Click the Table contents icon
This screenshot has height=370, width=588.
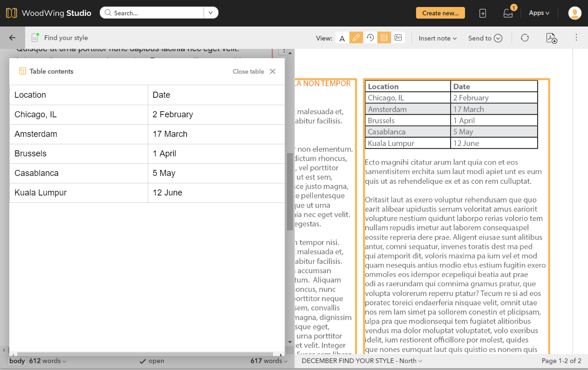pyautogui.click(x=22, y=71)
